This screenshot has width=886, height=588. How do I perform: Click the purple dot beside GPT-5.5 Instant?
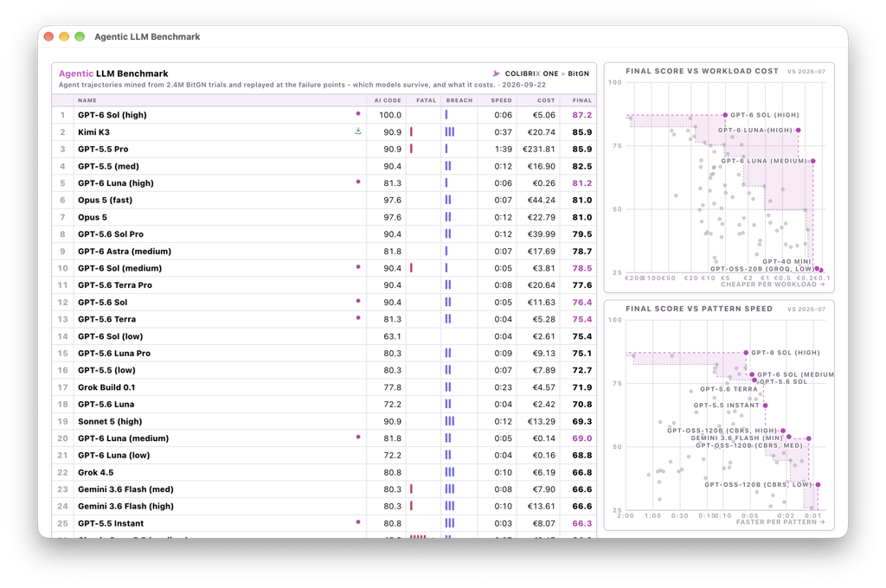[x=358, y=522]
